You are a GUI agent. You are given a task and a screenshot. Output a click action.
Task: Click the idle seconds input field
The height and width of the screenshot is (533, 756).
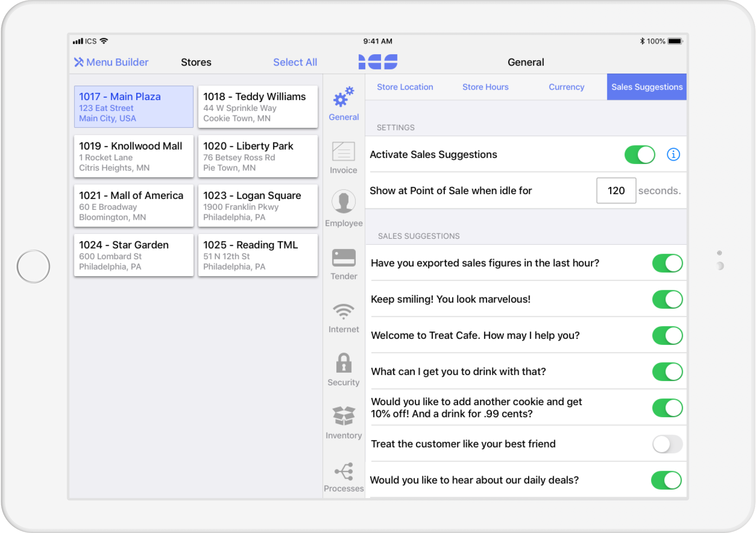point(616,191)
